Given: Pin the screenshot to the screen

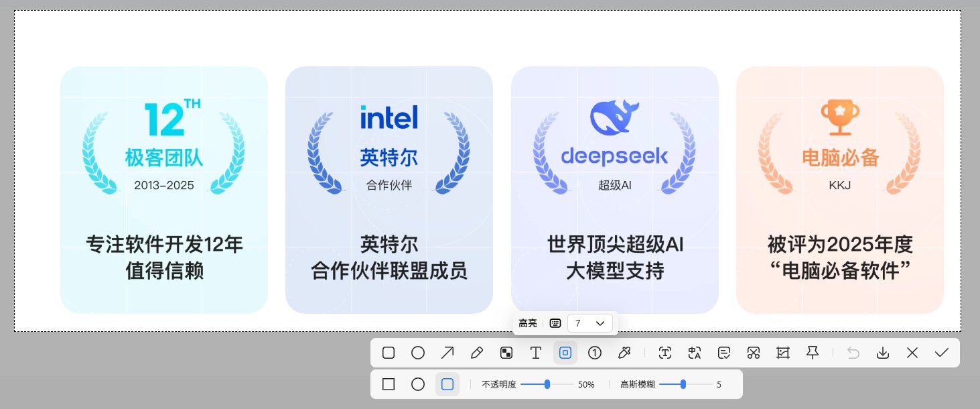Looking at the screenshot, I should (813, 353).
